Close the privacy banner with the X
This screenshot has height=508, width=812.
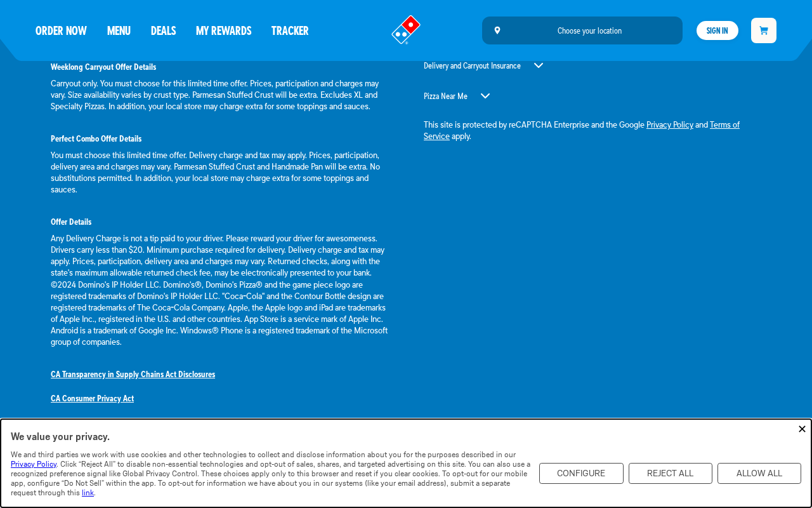[802, 429]
